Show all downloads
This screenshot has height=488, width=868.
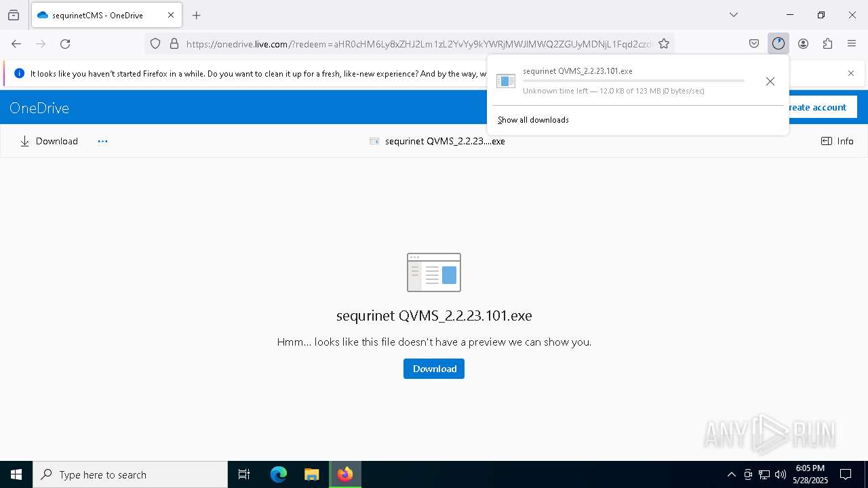(533, 120)
